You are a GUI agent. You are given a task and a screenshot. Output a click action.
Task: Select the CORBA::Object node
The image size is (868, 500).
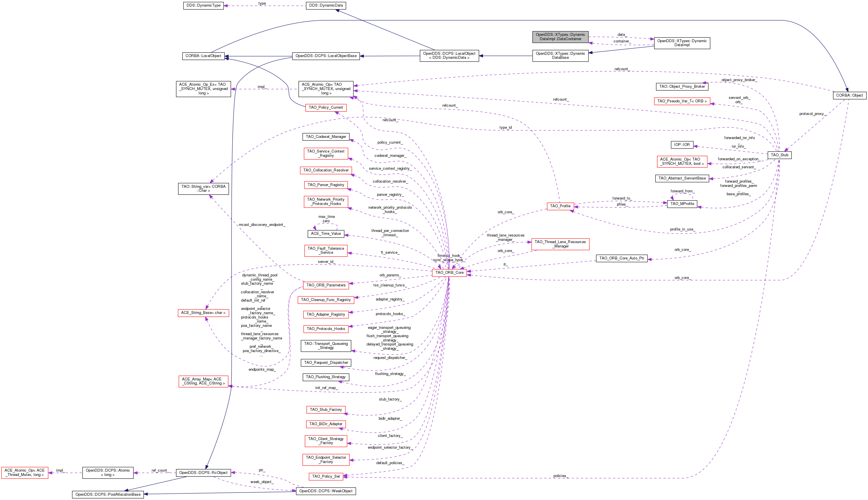coord(849,95)
